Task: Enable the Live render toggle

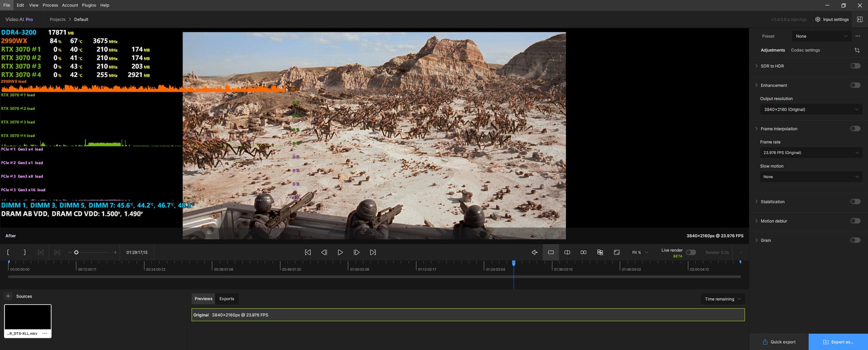Action: (690, 252)
